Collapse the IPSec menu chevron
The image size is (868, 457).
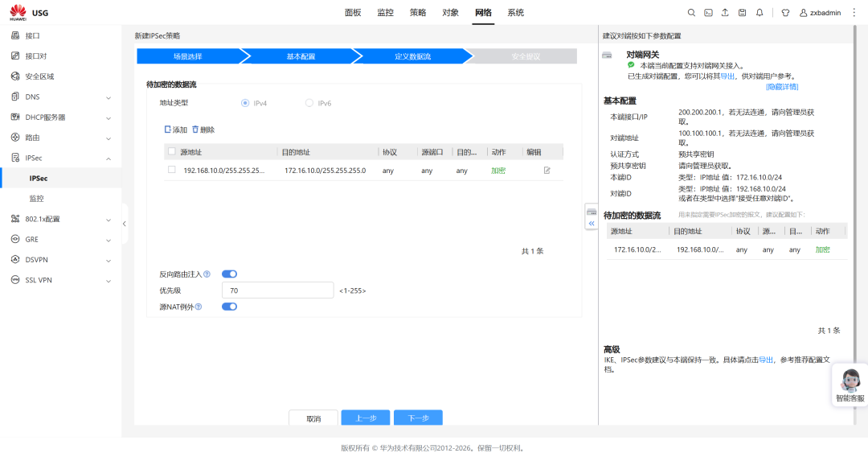[x=108, y=159]
